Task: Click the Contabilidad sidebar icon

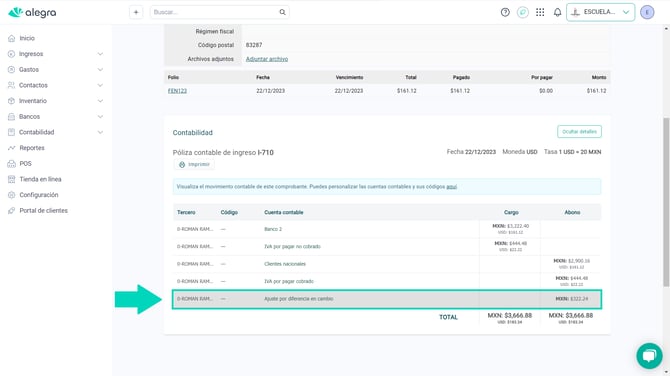Action: pos(12,132)
